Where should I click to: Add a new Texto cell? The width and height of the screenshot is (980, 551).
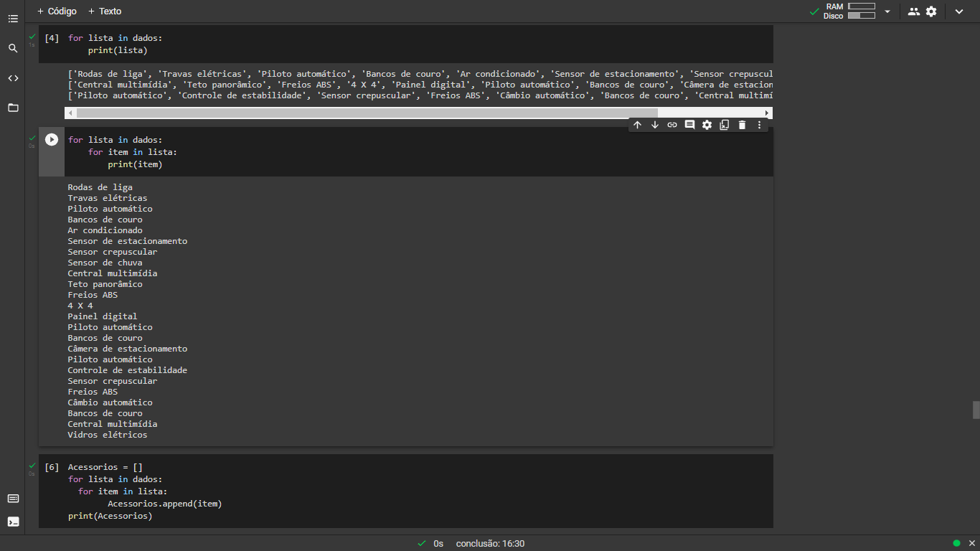105,11
